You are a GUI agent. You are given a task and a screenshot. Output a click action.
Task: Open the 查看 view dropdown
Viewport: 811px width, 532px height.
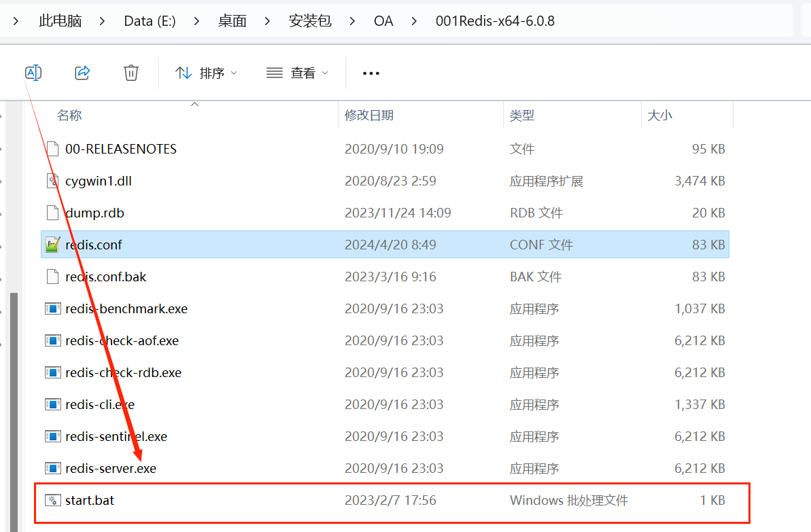(x=297, y=73)
